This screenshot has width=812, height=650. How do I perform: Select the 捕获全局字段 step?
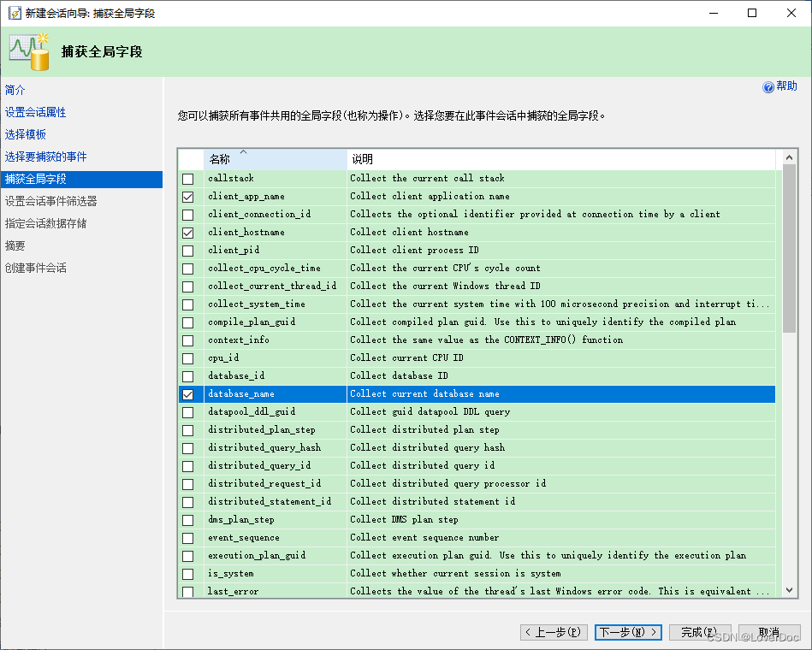click(82, 179)
